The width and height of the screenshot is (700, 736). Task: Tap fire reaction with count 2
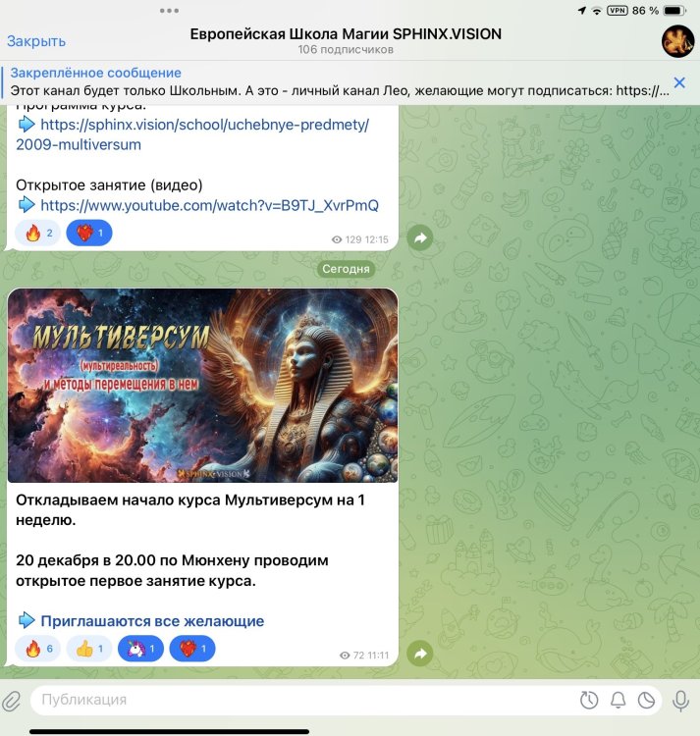(x=38, y=233)
